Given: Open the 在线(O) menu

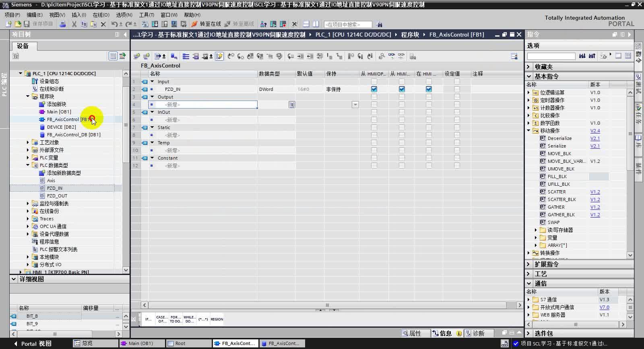Looking at the screenshot, I should (x=101, y=15).
